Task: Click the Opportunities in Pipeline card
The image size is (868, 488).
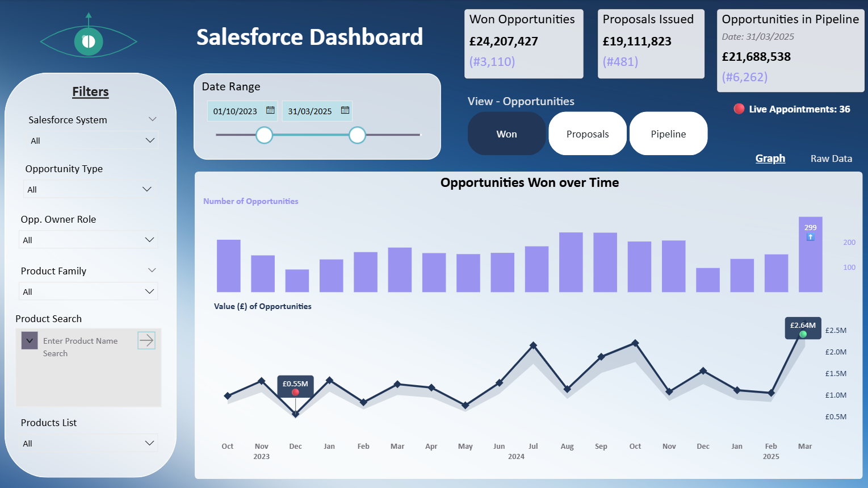Action: [790, 51]
